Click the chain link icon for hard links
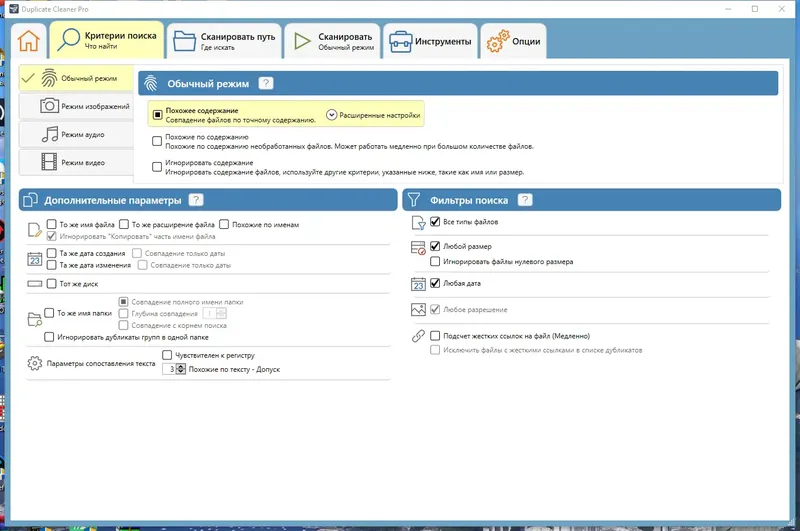This screenshot has height=531, width=800. click(418, 336)
